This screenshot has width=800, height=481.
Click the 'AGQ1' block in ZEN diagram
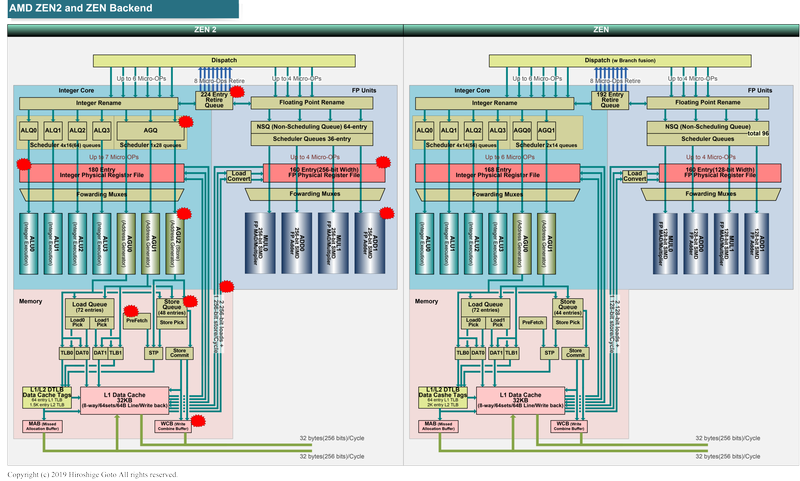coord(546,131)
